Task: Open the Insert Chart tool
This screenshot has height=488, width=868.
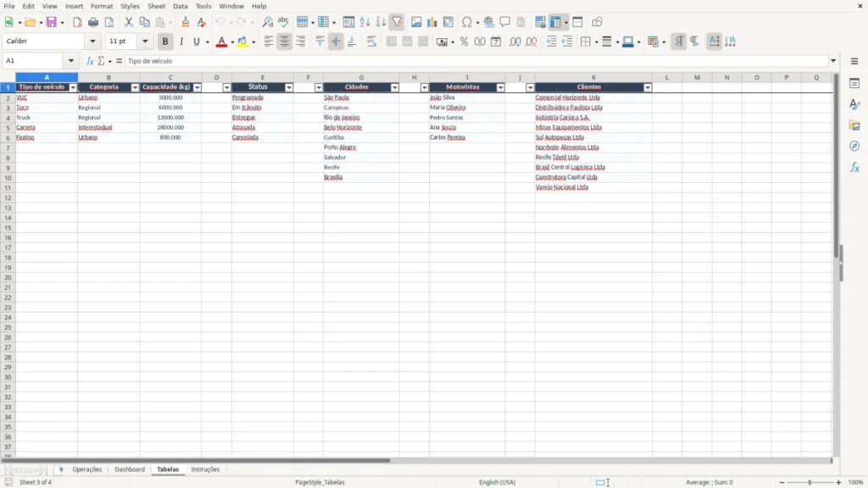Action: click(431, 22)
